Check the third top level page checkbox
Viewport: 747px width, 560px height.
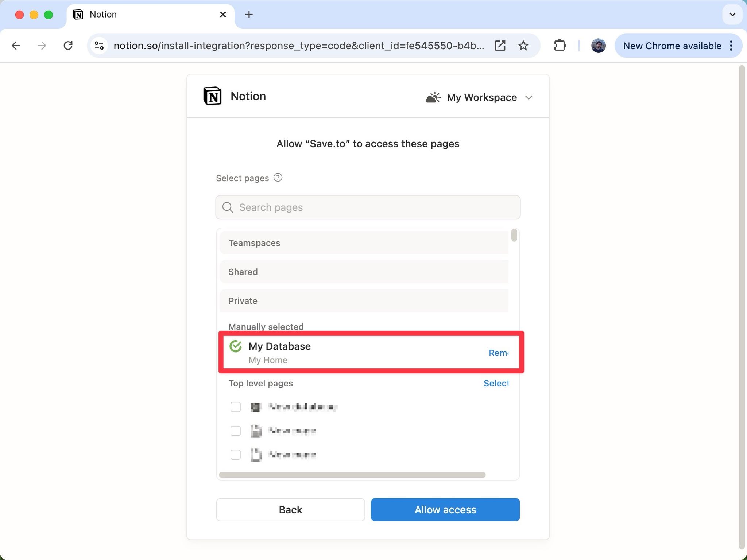236,455
